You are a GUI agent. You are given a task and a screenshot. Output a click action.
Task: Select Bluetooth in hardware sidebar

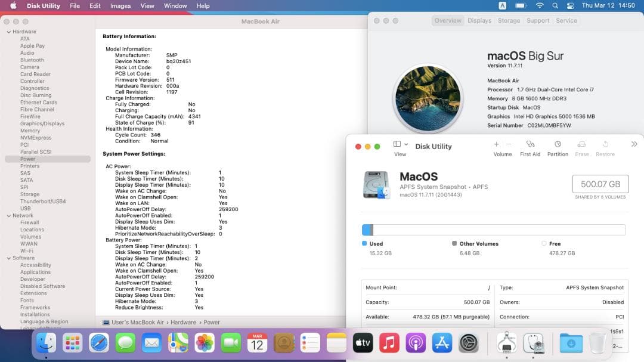point(32,60)
